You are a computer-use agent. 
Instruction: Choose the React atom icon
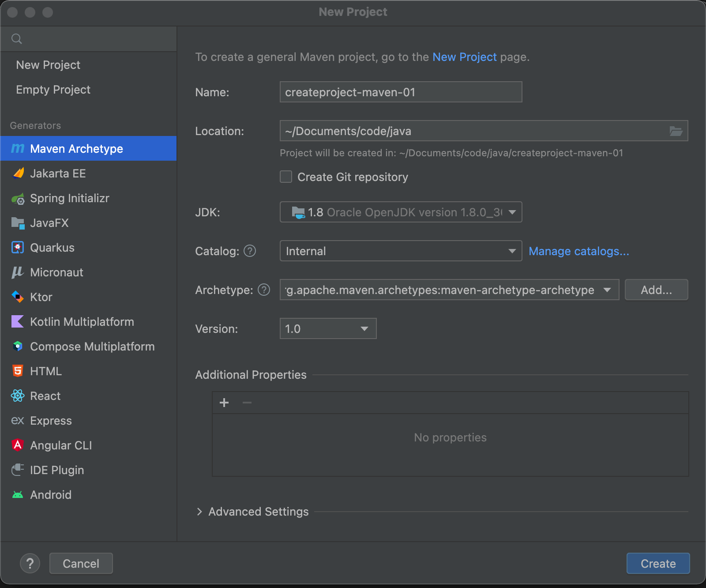pyautogui.click(x=18, y=396)
